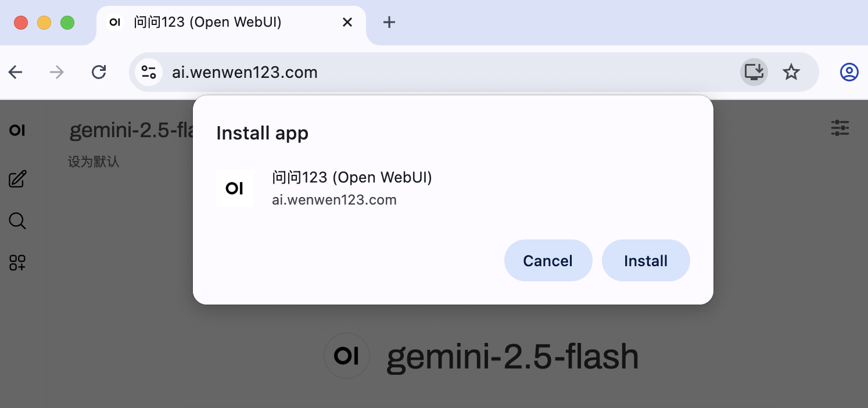Screen dimensions: 868x408
Task: Open chat controls with the sliders icon
Action: (x=840, y=128)
